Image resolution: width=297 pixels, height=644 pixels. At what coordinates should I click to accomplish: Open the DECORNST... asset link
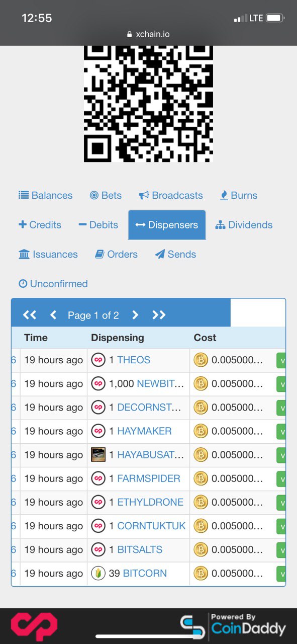coord(149,407)
